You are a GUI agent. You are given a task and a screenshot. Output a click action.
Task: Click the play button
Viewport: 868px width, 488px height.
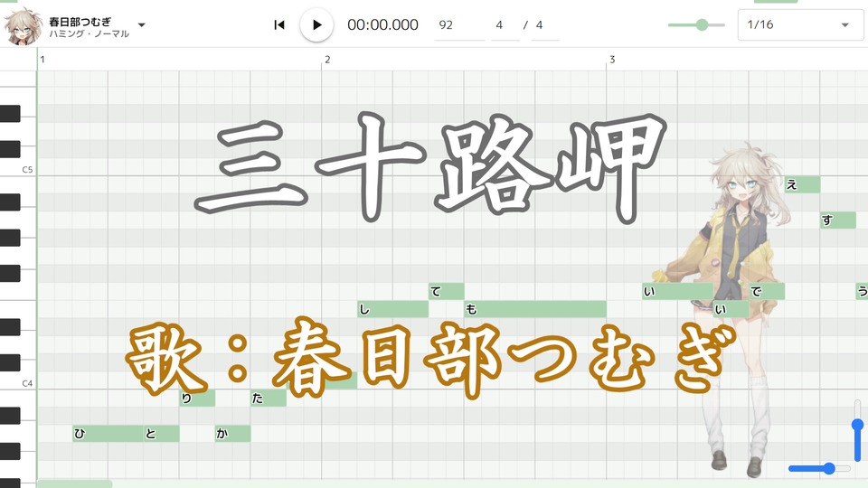[316, 25]
